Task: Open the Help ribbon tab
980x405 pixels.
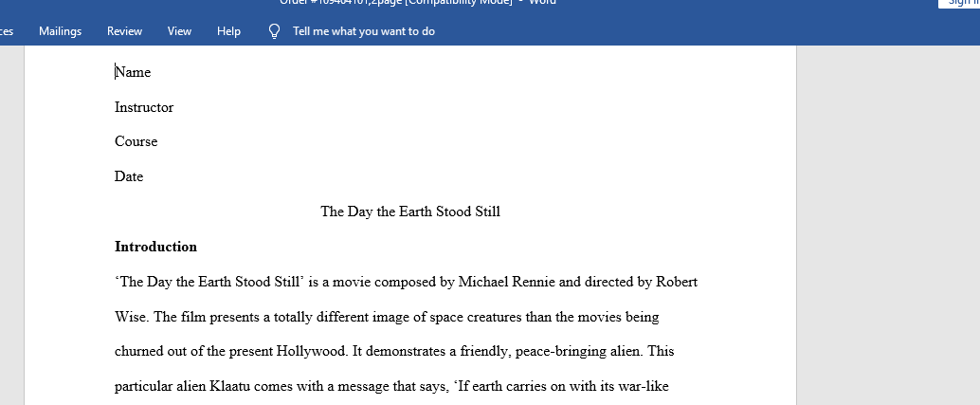Action: coord(228,31)
